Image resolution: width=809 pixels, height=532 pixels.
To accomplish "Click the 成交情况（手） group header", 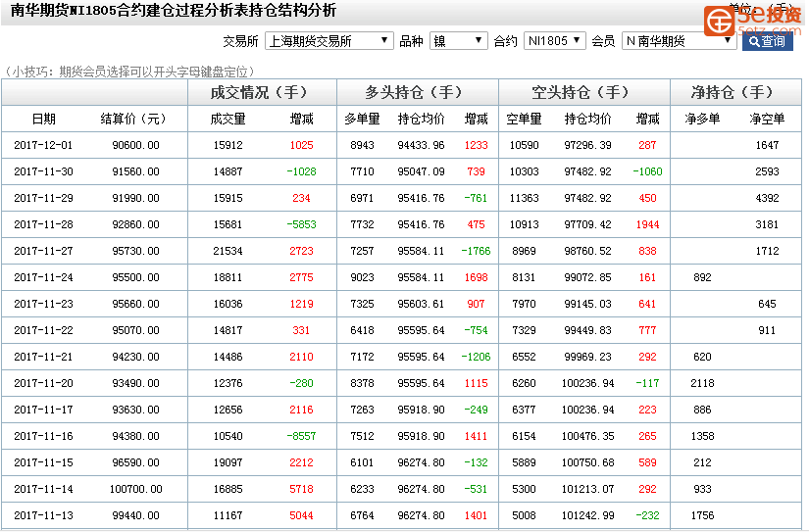I will pos(260,92).
